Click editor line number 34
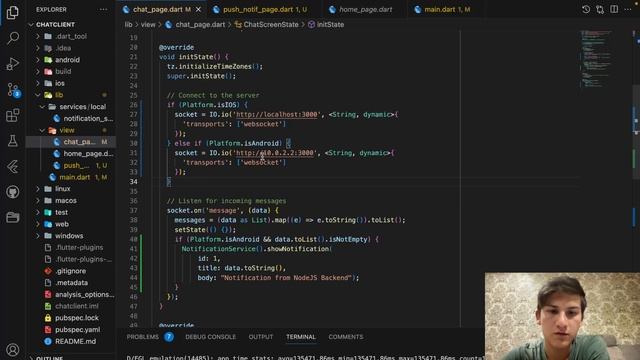Viewport: 640px width, 360px height. (x=133, y=182)
